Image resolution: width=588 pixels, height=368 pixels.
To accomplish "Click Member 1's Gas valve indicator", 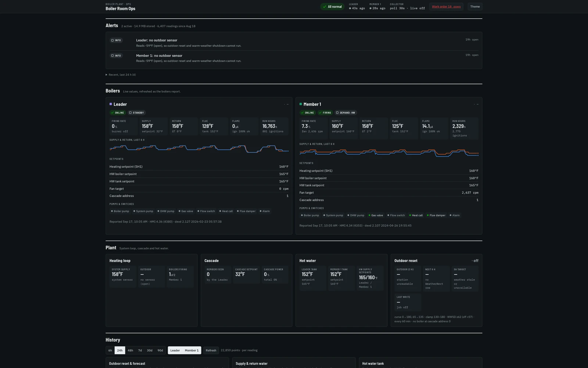I will (376, 215).
